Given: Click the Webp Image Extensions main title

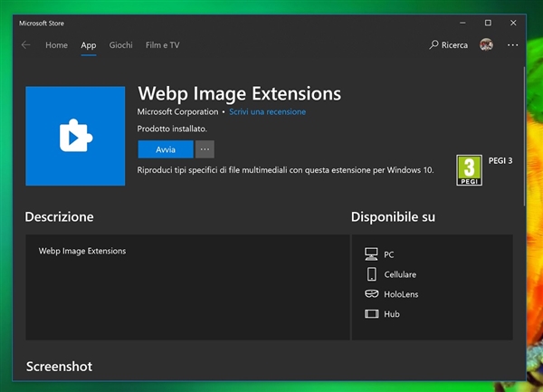Looking at the screenshot, I should point(239,94).
